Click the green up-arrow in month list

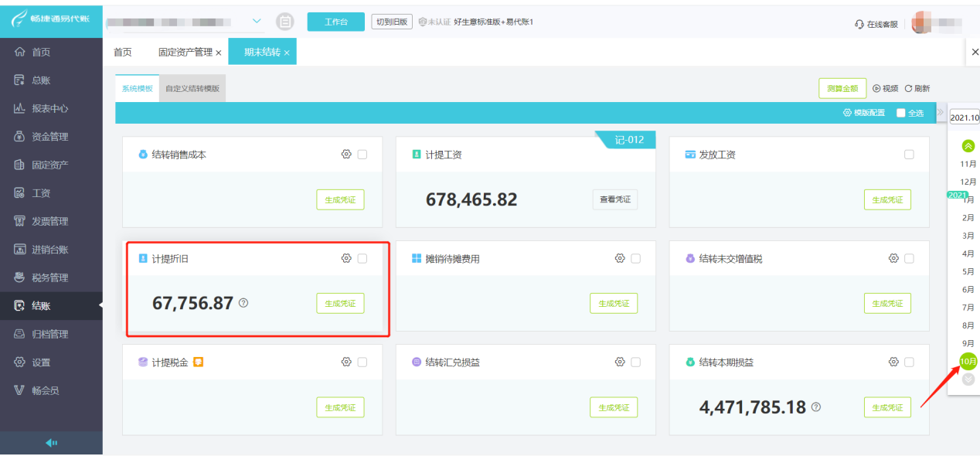click(968, 146)
